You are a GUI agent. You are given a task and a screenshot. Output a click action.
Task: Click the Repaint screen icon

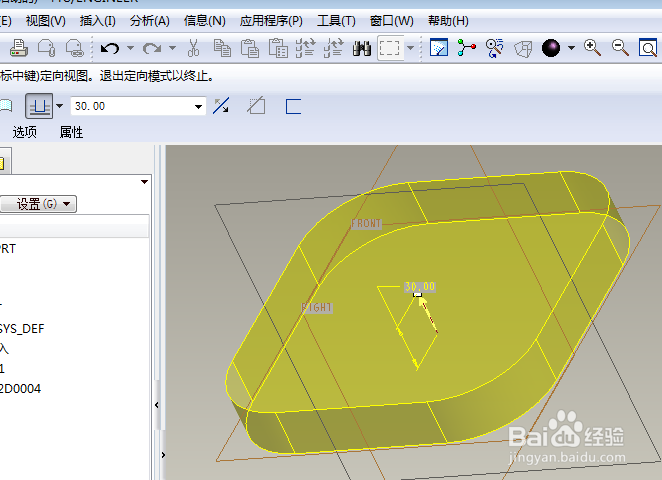[x=439, y=48]
